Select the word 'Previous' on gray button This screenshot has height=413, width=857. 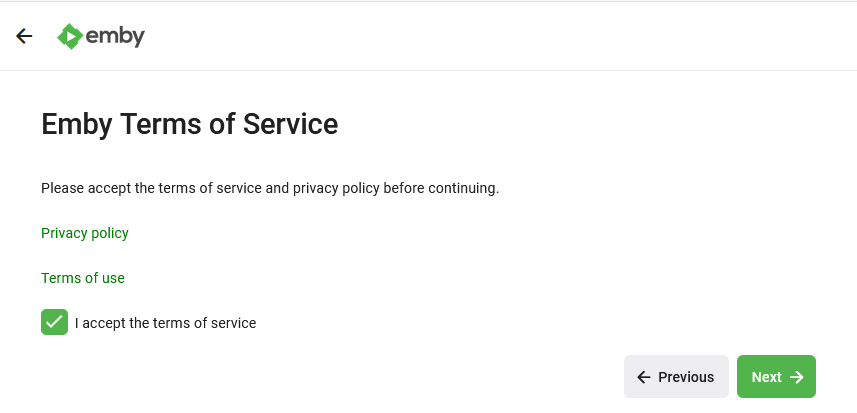coord(686,377)
